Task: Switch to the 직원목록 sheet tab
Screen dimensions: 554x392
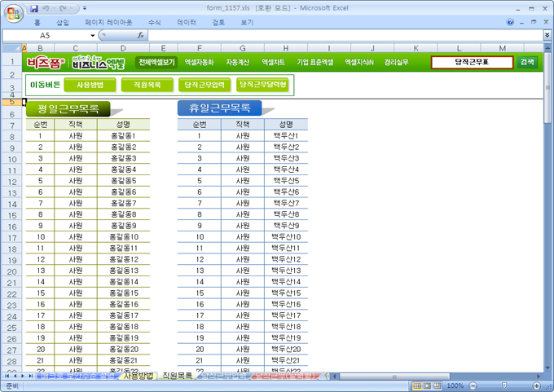Action: click(177, 376)
